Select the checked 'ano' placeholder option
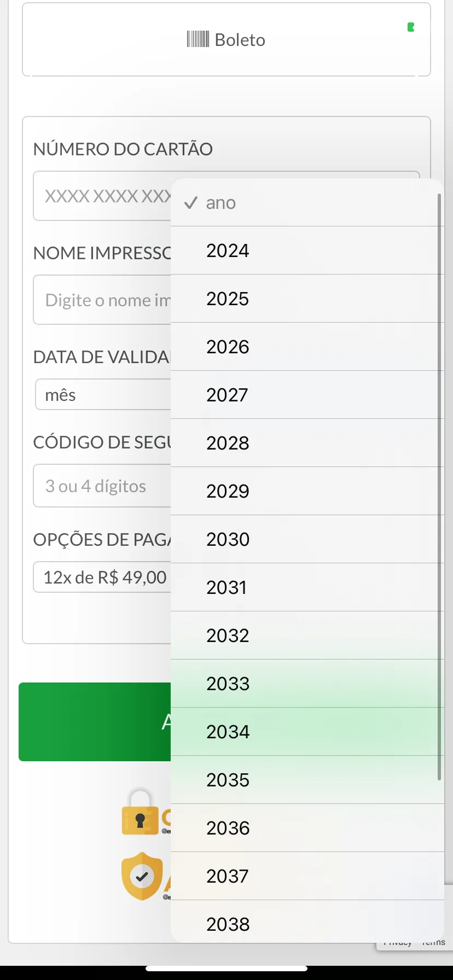Screen dimensions: 453x980 307,202
